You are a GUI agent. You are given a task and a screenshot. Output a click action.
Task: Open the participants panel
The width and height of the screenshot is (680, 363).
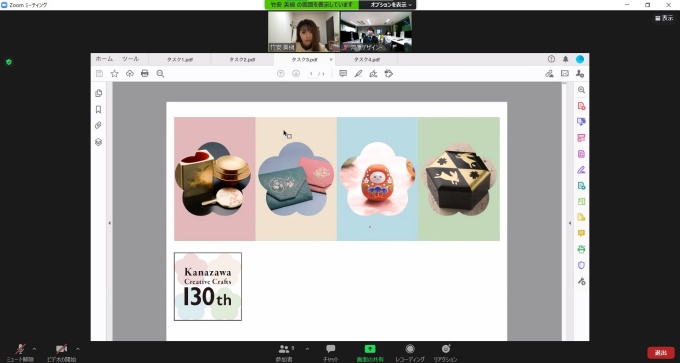pyautogui.click(x=285, y=352)
